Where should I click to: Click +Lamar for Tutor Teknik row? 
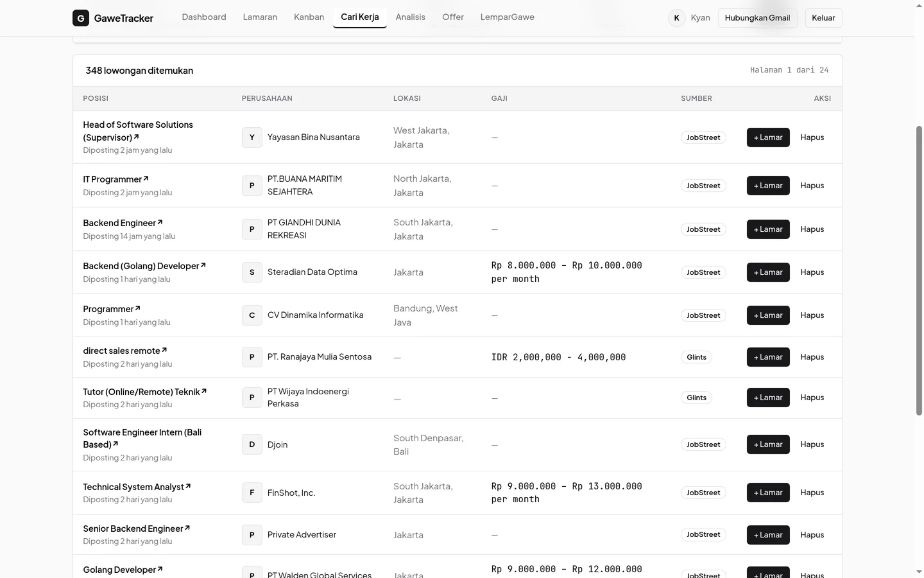[768, 398]
